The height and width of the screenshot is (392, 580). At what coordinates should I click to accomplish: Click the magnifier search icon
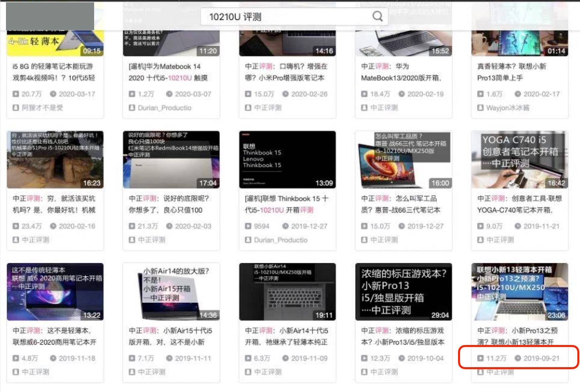coord(377,16)
